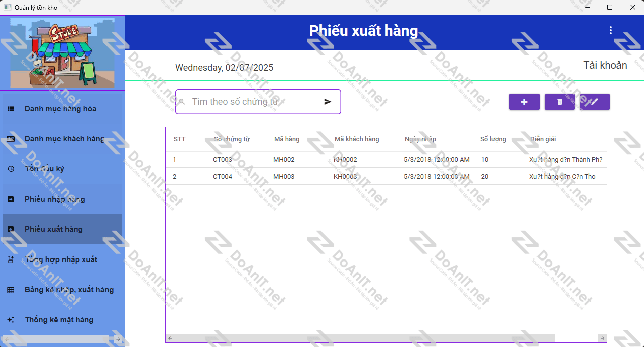Open the three-dot overflow menu
This screenshot has height=347, width=644.
611,30
